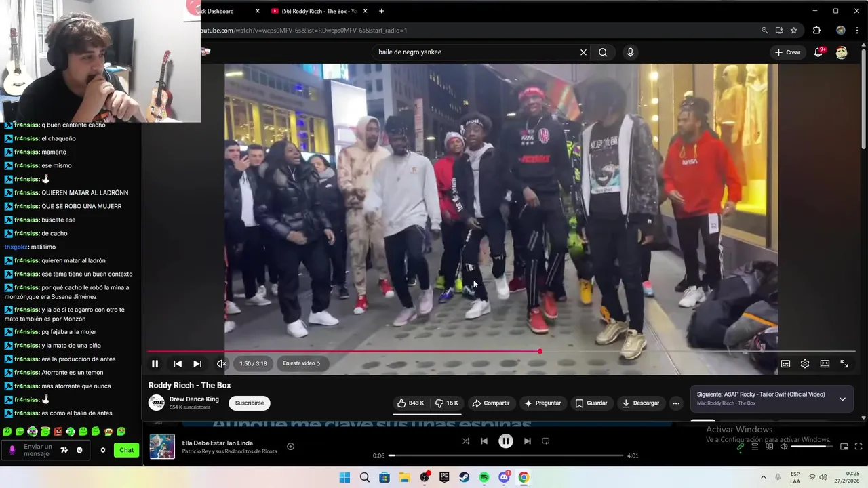
Task: Adjust the Spotify volume slider
Action: [812, 447]
